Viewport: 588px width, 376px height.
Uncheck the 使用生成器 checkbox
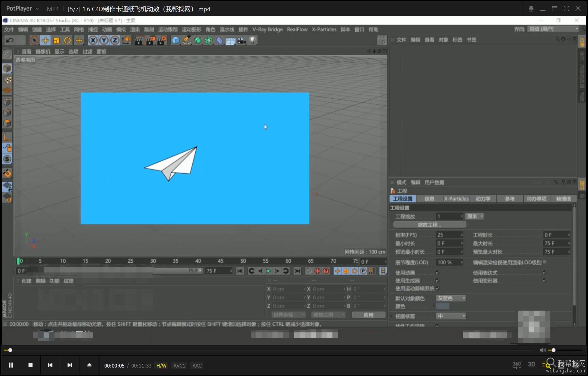coord(437,280)
